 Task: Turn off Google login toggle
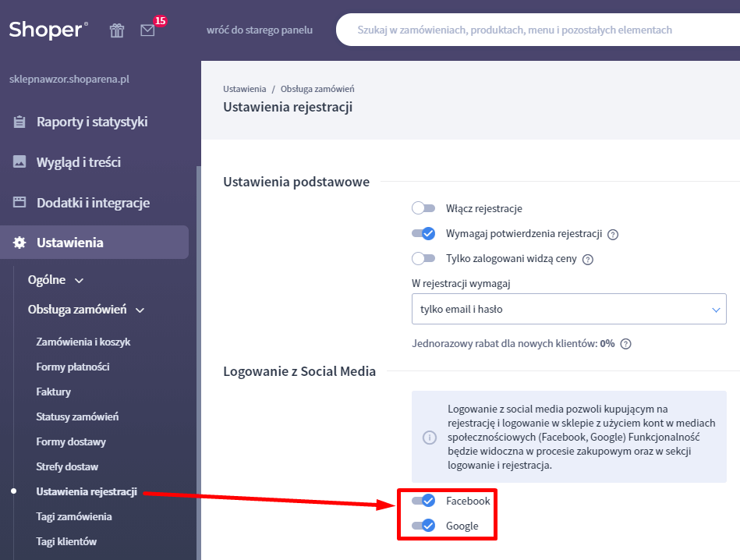[423, 526]
